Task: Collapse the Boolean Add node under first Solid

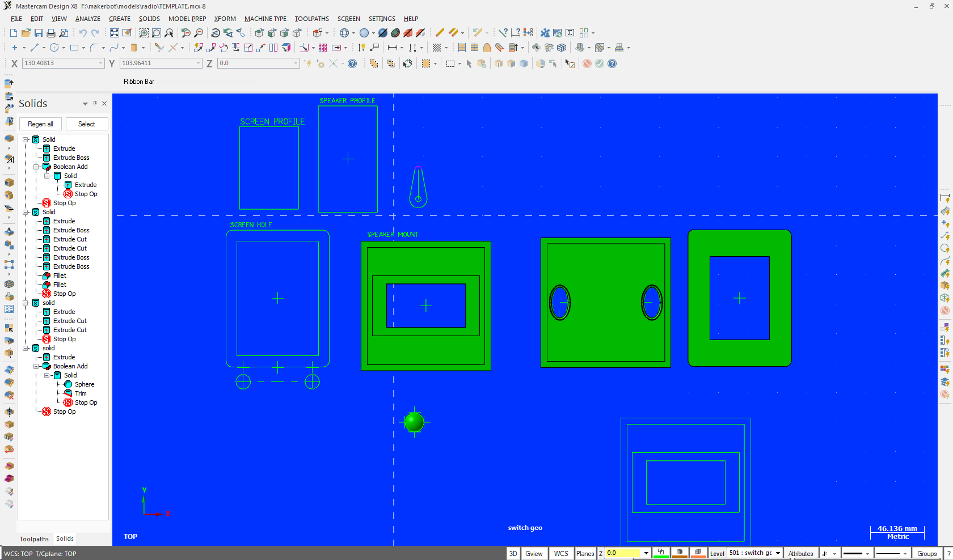Action: 36,167
